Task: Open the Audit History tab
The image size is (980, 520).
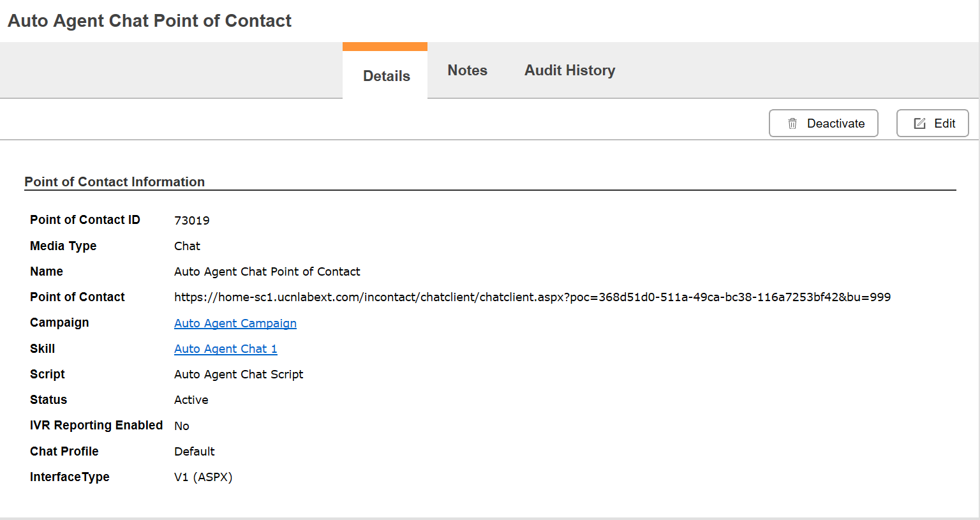Action: [x=570, y=70]
